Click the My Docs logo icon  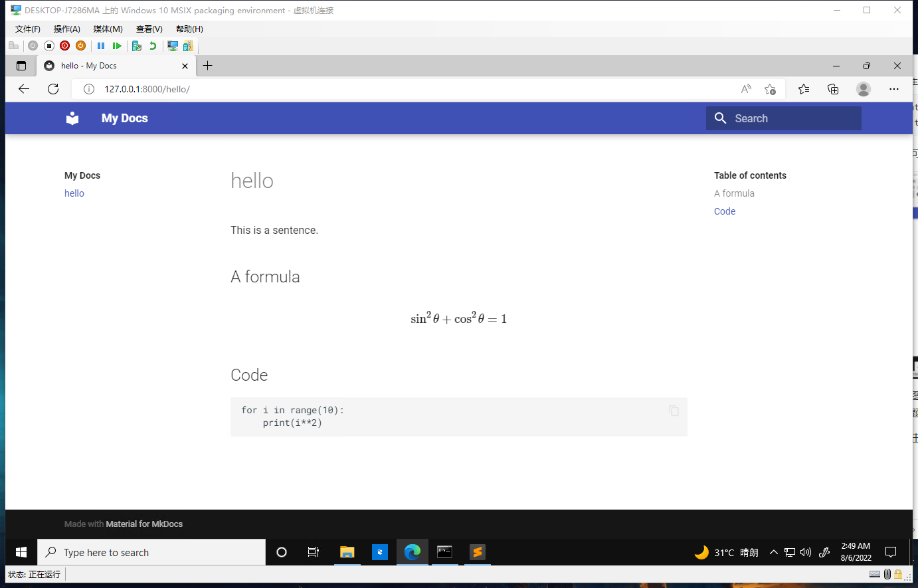click(x=72, y=118)
